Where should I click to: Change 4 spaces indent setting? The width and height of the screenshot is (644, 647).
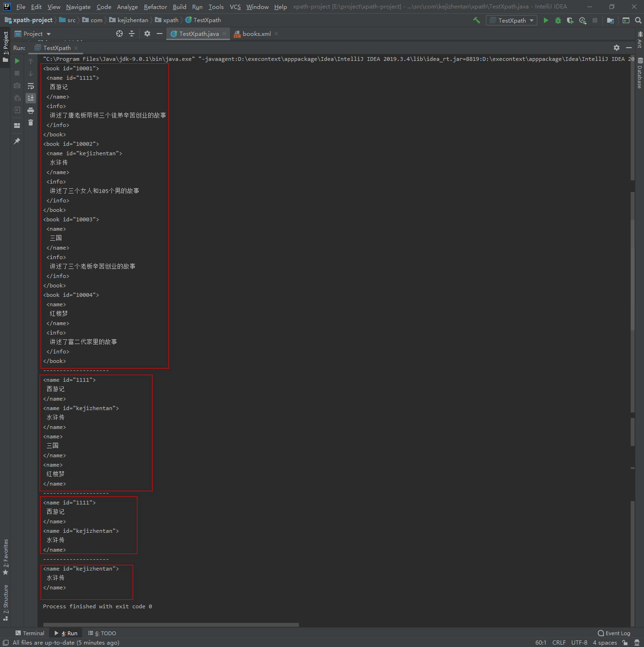(x=605, y=642)
